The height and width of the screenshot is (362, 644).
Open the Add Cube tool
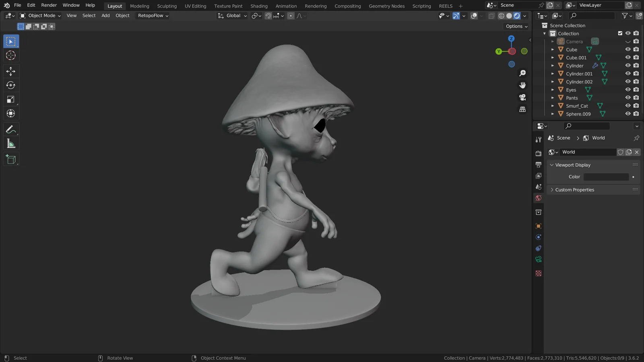11,159
